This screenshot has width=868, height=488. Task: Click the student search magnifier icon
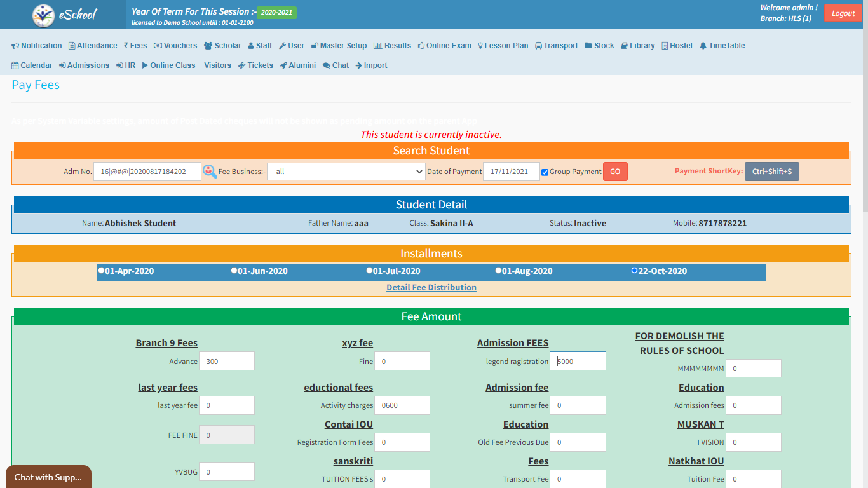[x=210, y=172]
